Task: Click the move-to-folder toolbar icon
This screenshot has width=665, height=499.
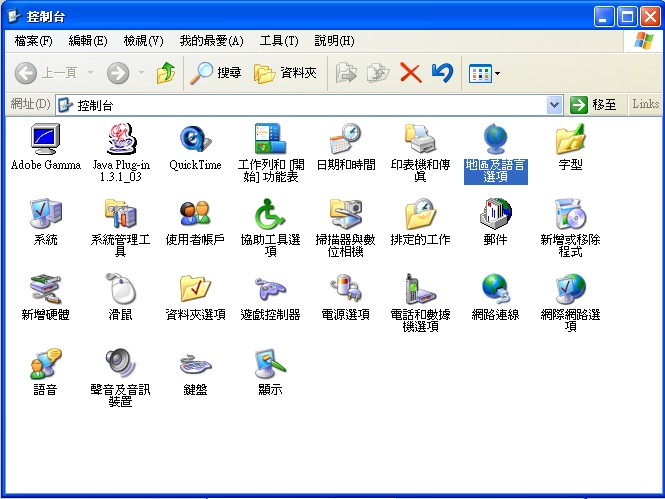Action: (x=346, y=73)
